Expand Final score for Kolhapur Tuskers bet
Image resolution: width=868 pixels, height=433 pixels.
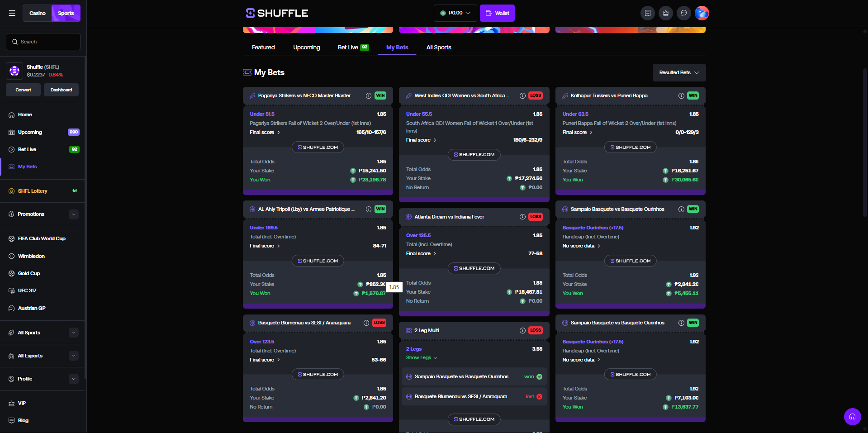[x=578, y=132]
